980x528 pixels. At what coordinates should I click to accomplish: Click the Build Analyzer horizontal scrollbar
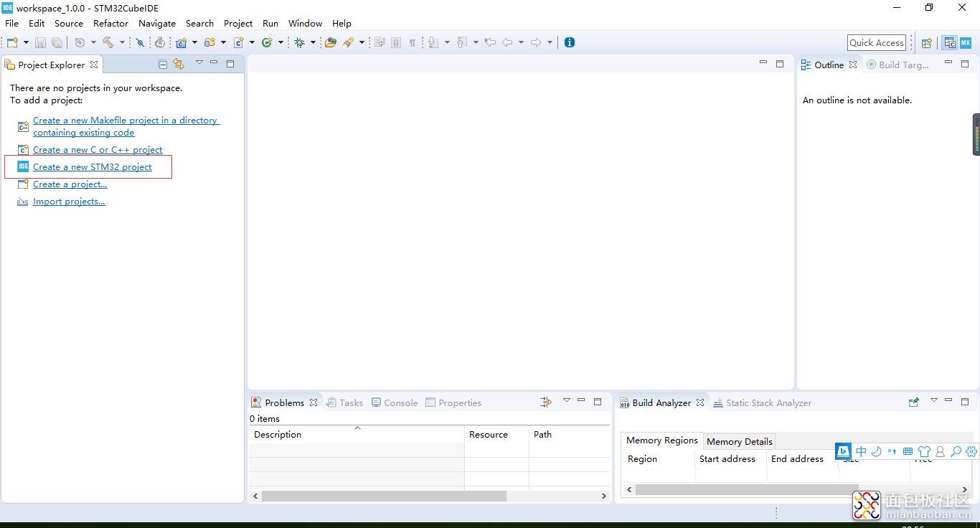coord(797,489)
